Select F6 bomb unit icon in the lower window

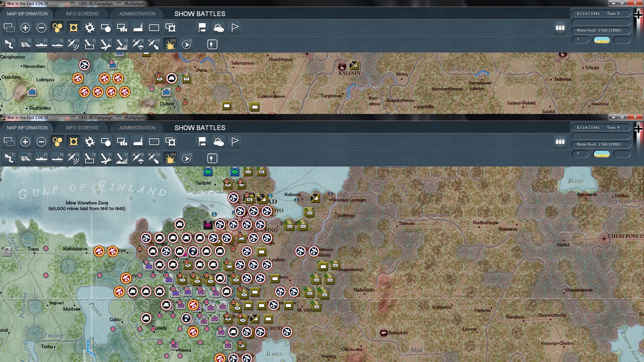(90, 158)
